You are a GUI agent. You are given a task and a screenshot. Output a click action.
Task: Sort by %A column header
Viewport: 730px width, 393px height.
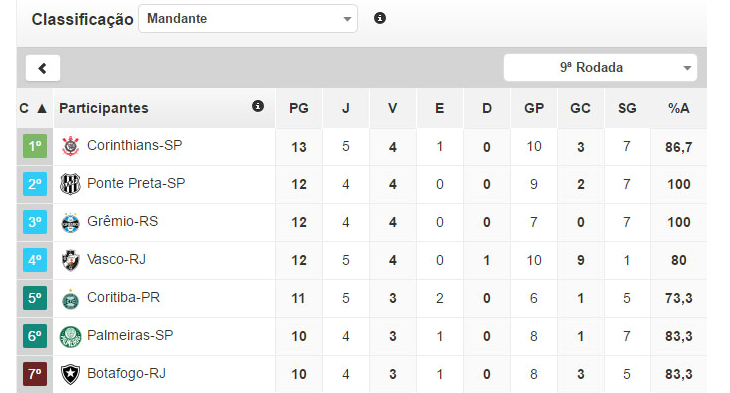tap(678, 108)
